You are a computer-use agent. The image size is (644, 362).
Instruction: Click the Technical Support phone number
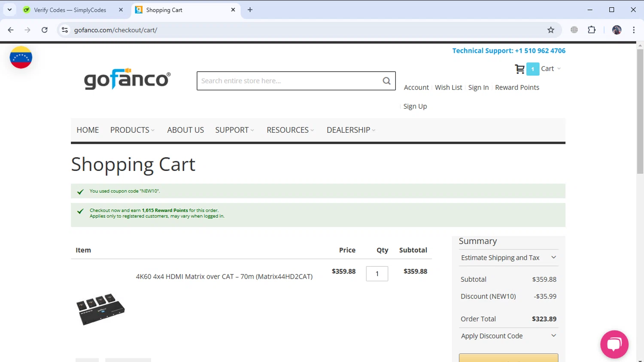pyautogui.click(x=540, y=51)
